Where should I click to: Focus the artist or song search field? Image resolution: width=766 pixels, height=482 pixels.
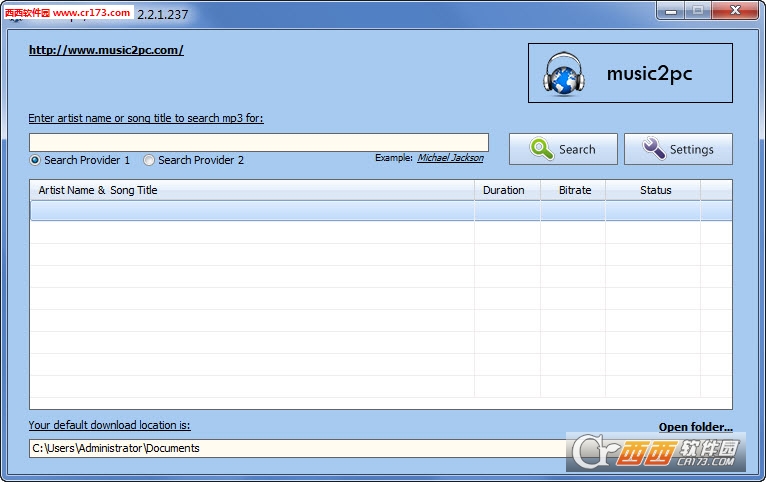pos(259,143)
